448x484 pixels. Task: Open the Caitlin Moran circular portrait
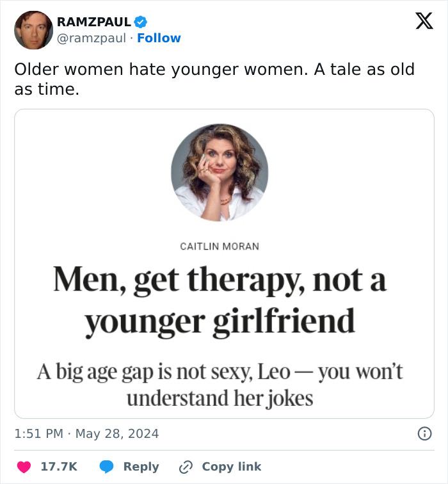click(x=220, y=173)
